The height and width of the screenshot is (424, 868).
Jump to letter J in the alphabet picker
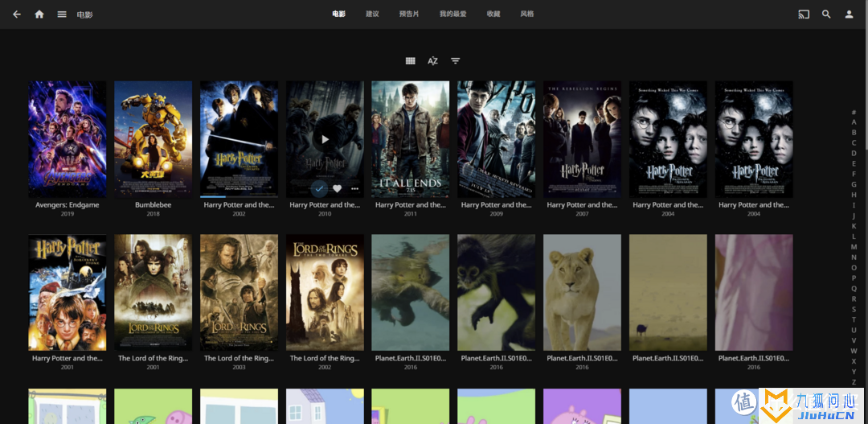pos(854,216)
